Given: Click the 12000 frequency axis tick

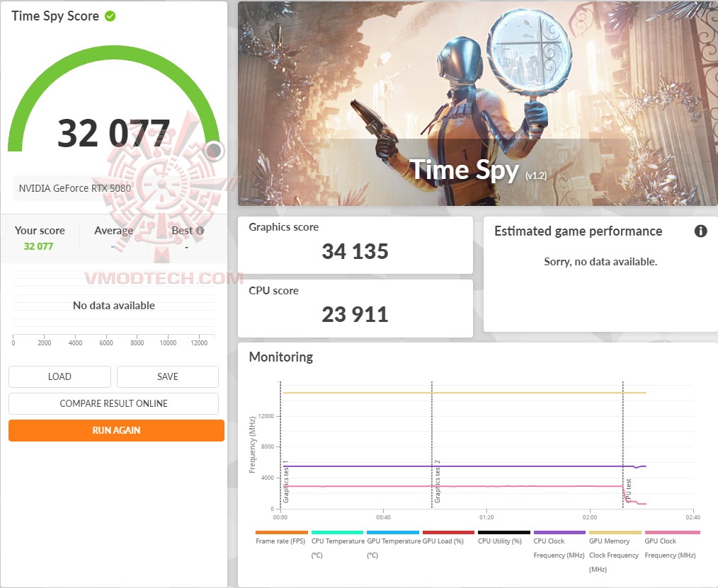Looking at the screenshot, I should point(266,416).
